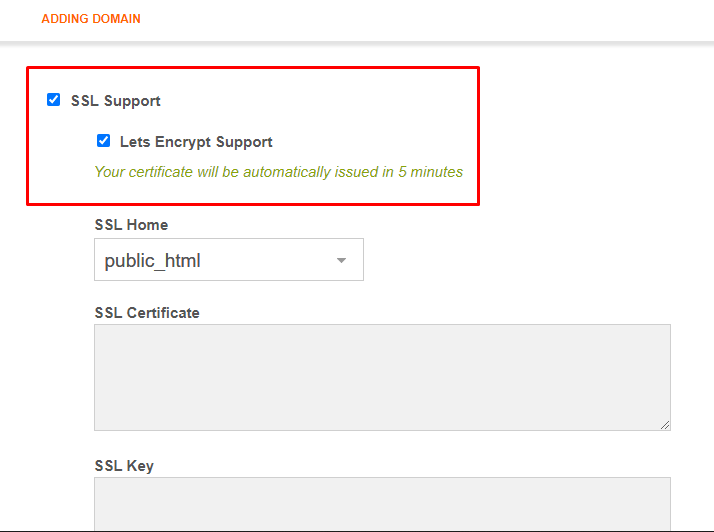Click the SSL Home field label

pyautogui.click(x=131, y=225)
